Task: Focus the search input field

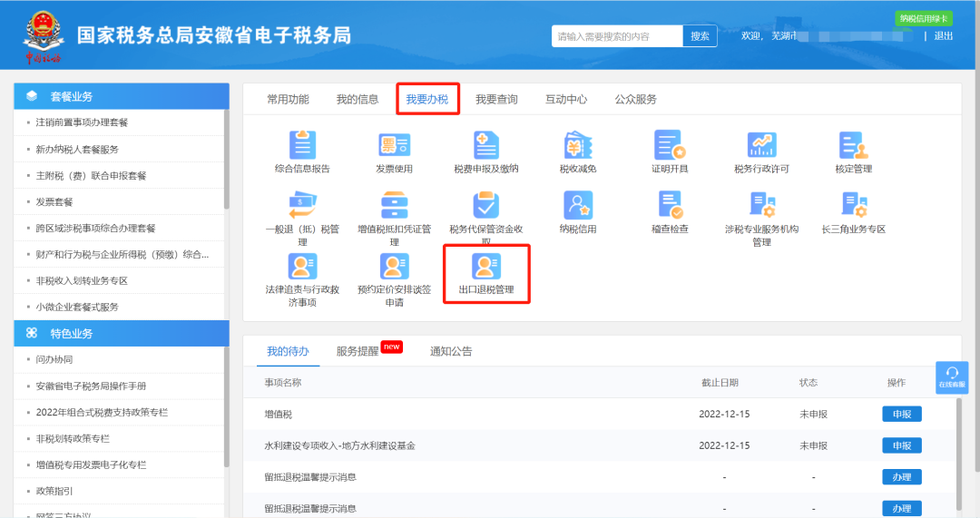Action: tap(617, 36)
